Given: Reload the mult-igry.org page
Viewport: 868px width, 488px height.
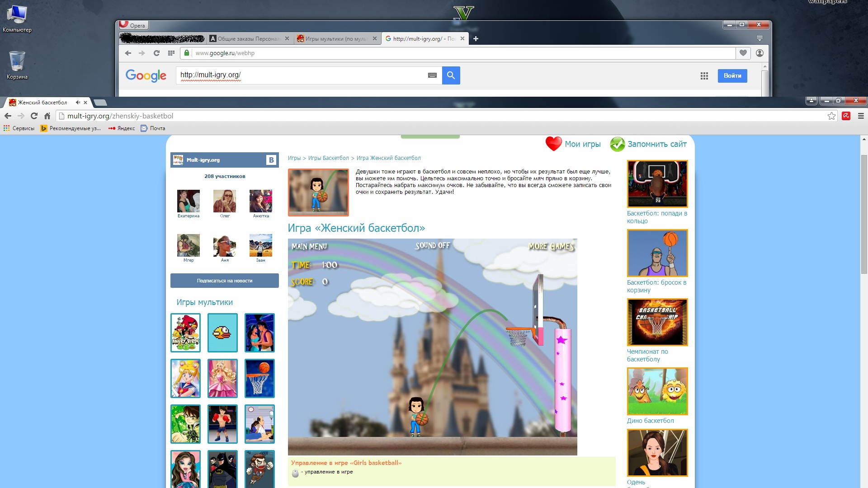Looking at the screenshot, I should 34,116.
